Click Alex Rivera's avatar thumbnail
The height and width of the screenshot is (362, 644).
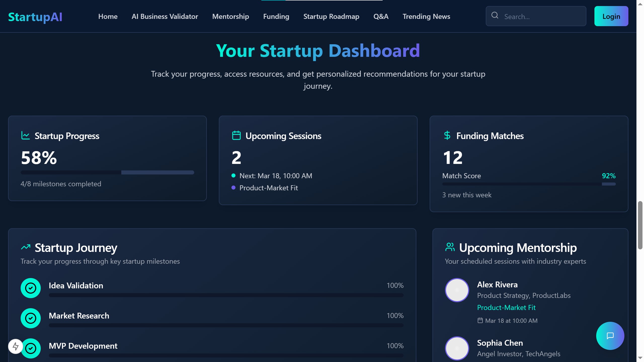(x=457, y=290)
